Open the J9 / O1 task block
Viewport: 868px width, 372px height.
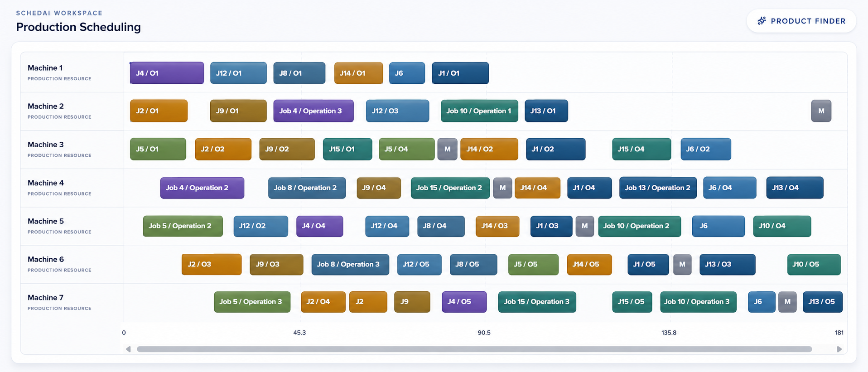click(238, 111)
